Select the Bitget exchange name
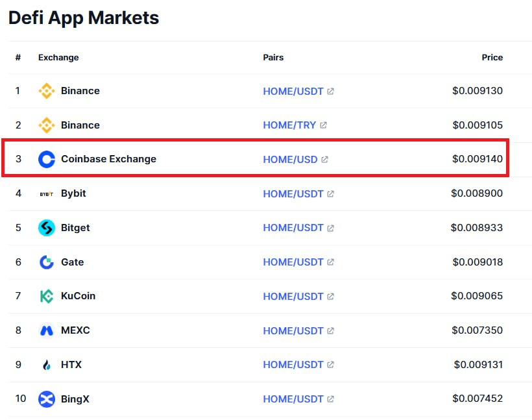The width and height of the screenshot is (532, 420). click(x=75, y=228)
